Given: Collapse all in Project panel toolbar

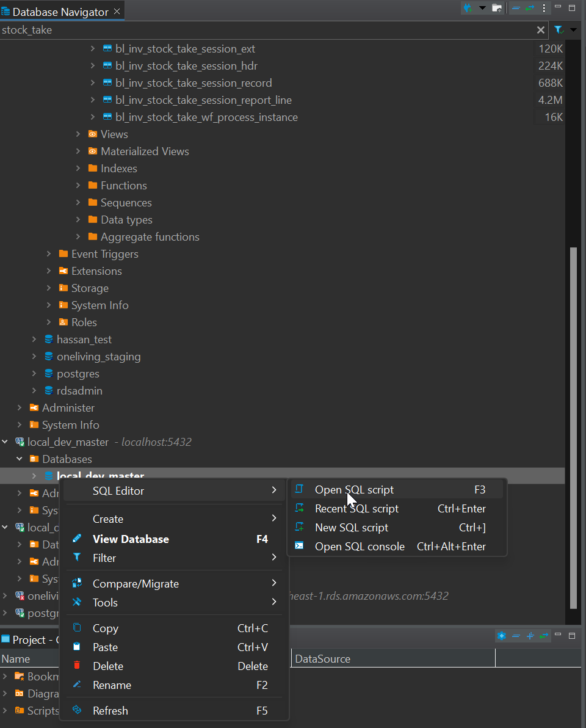Looking at the screenshot, I should pos(516,636).
